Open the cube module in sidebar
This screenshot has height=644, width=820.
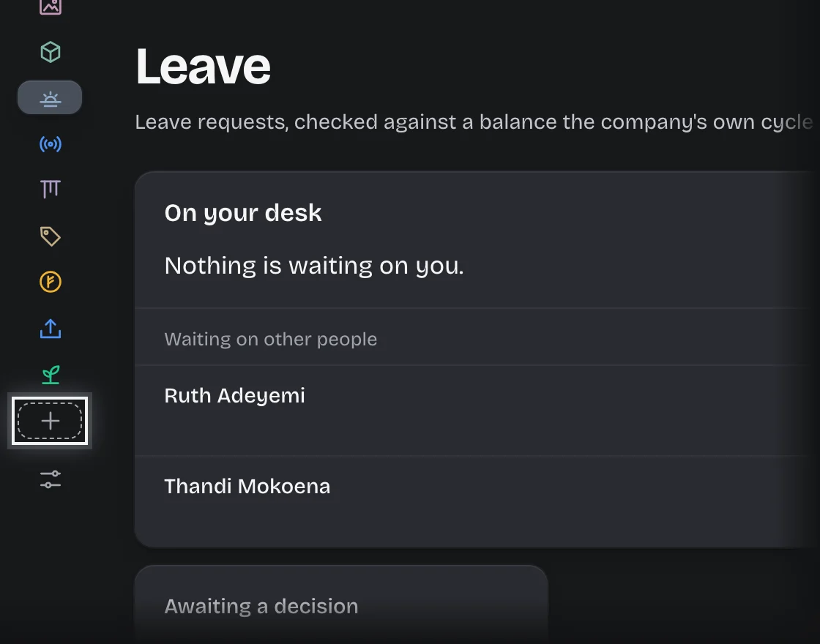51,52
